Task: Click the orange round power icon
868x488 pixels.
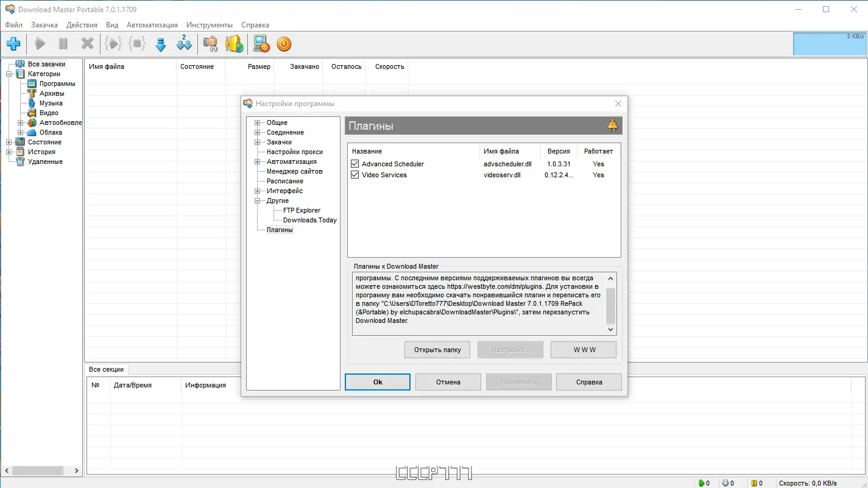Action: pos(284,44)
